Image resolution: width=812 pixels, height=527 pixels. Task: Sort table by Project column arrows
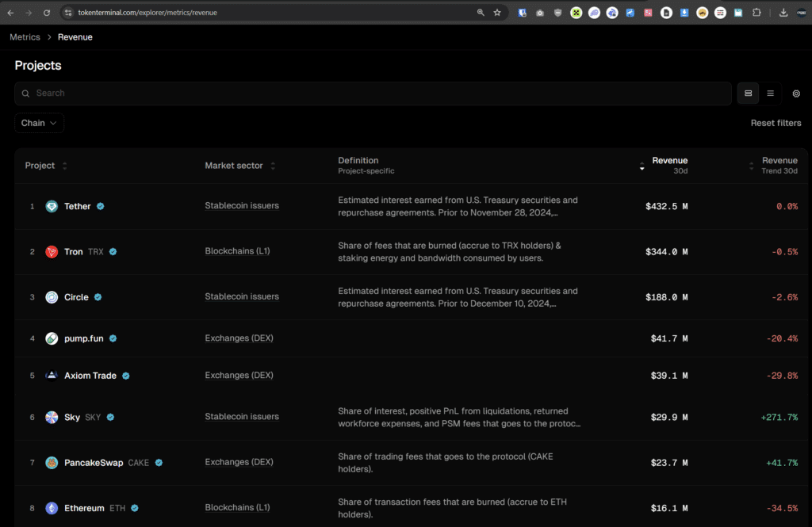click(x=65, y=166)
